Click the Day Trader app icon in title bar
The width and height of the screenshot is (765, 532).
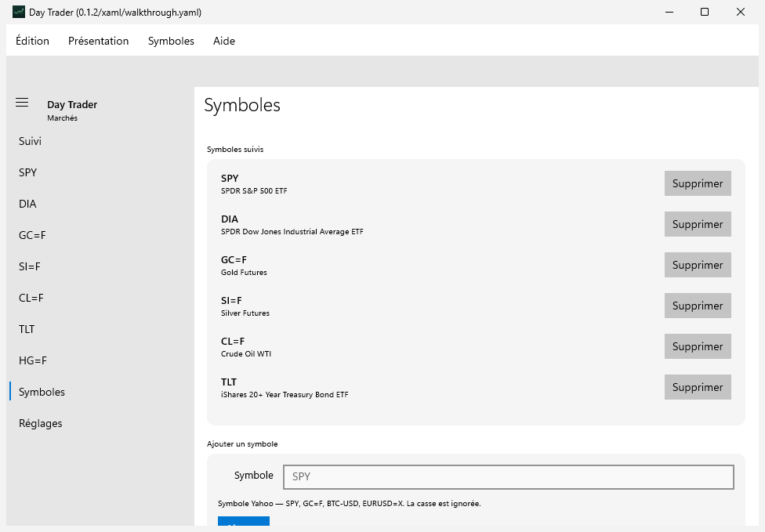click(x=19, y=12)
